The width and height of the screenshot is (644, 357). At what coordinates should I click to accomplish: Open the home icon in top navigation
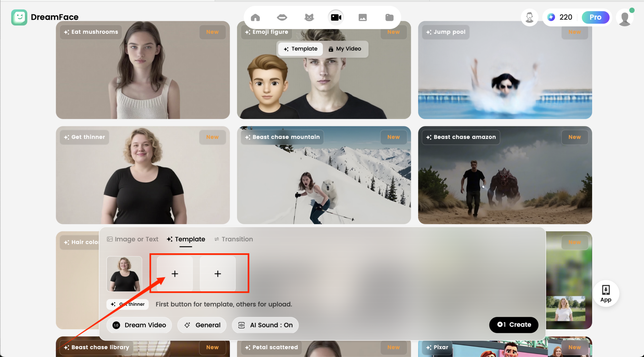[x=255, y=17]
